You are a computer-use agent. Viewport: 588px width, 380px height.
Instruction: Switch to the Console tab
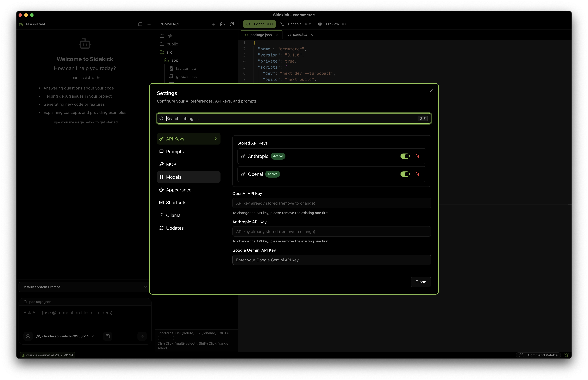click(295, 24)
